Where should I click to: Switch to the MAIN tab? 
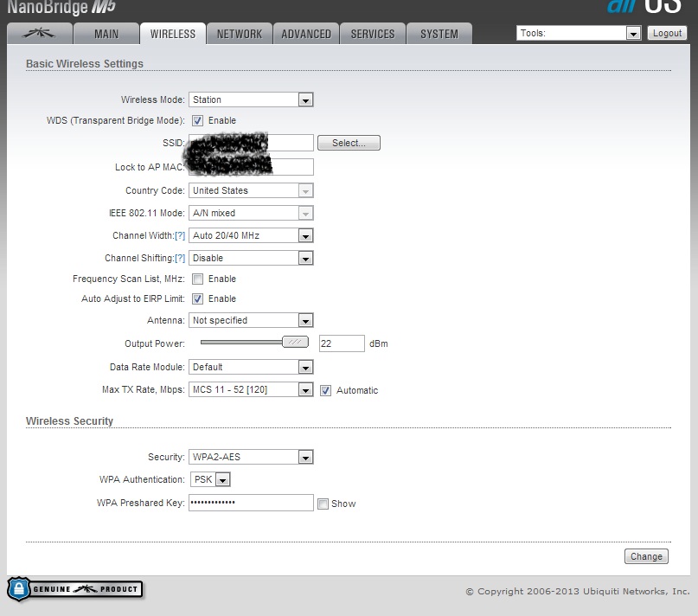106,34
